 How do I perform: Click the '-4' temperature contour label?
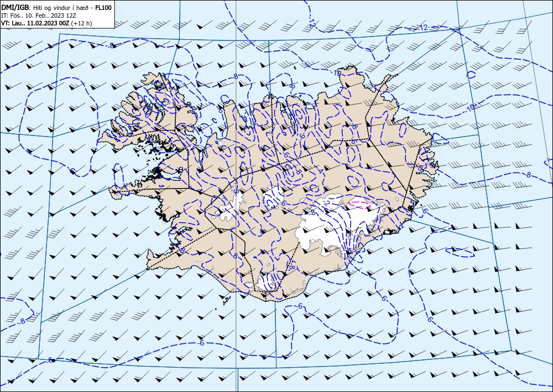pyautogui.click(x=319, y=172)
